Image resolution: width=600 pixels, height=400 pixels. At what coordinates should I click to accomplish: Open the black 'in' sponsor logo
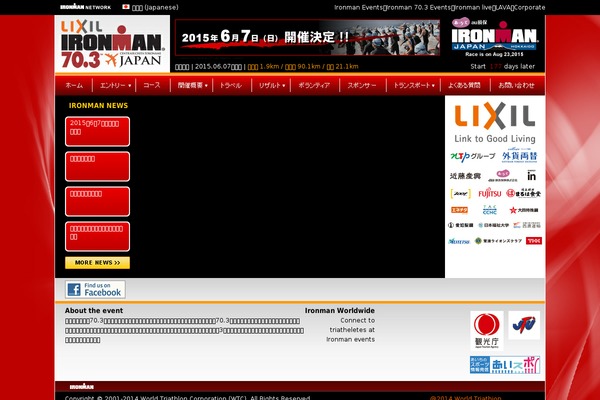coord(532,175)
